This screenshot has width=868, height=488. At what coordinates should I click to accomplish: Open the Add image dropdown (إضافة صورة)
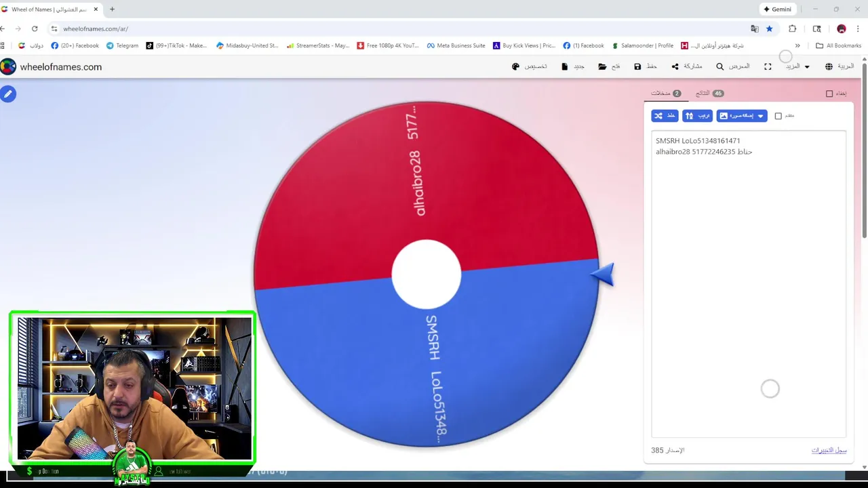click(742, 116)
